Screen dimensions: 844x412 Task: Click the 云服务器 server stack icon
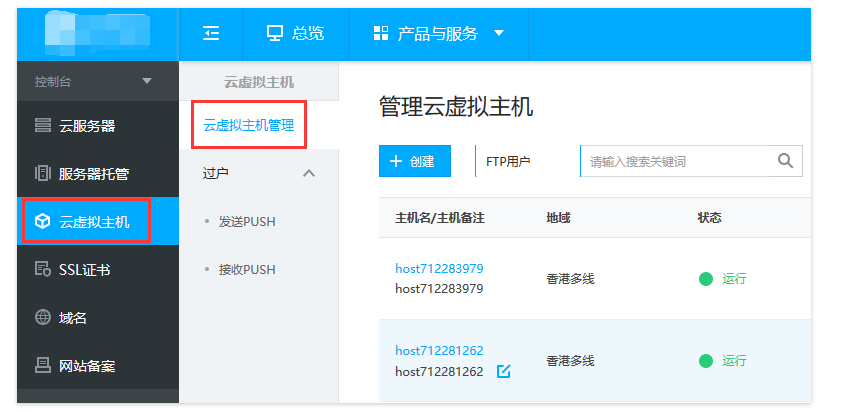point(43,125)
